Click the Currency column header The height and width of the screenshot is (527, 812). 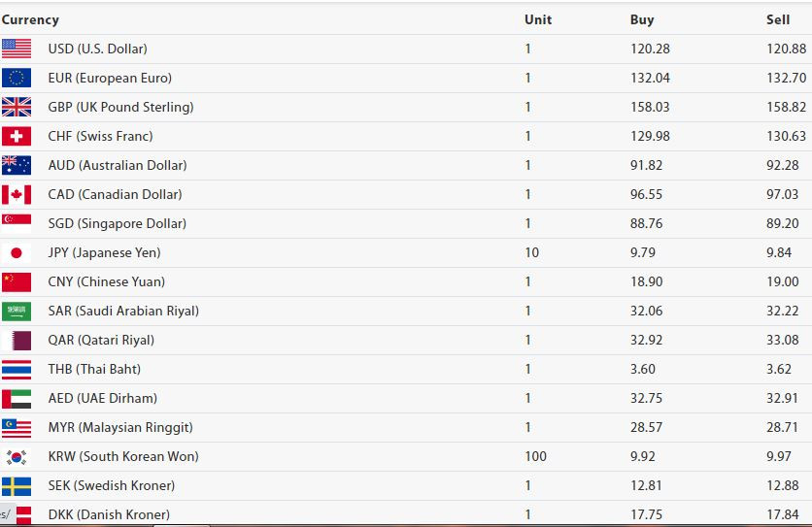(30, 19)
